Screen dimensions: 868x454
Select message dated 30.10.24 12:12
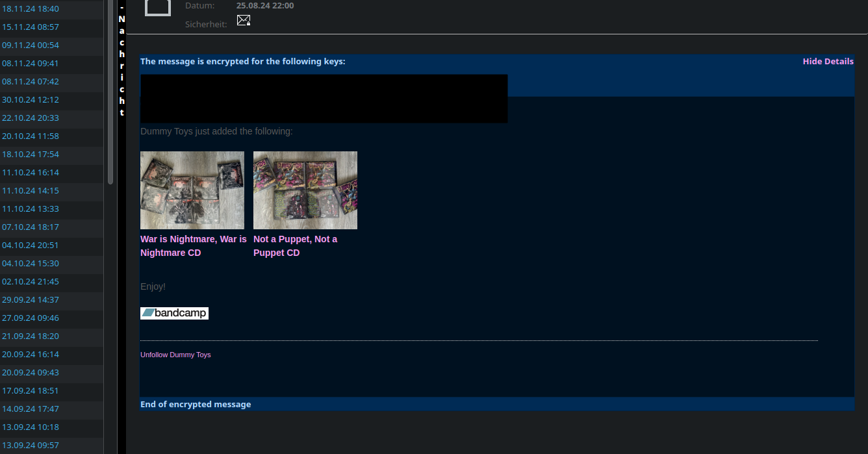click(52, 100)
